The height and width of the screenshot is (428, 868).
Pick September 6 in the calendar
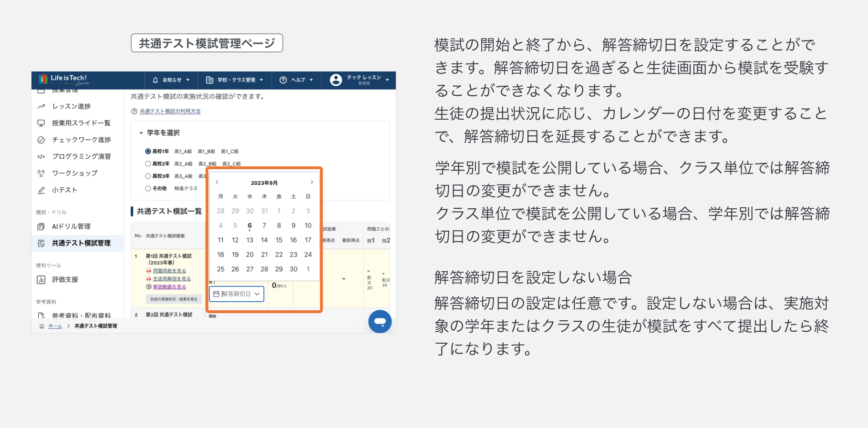click(x=249, y=225)
